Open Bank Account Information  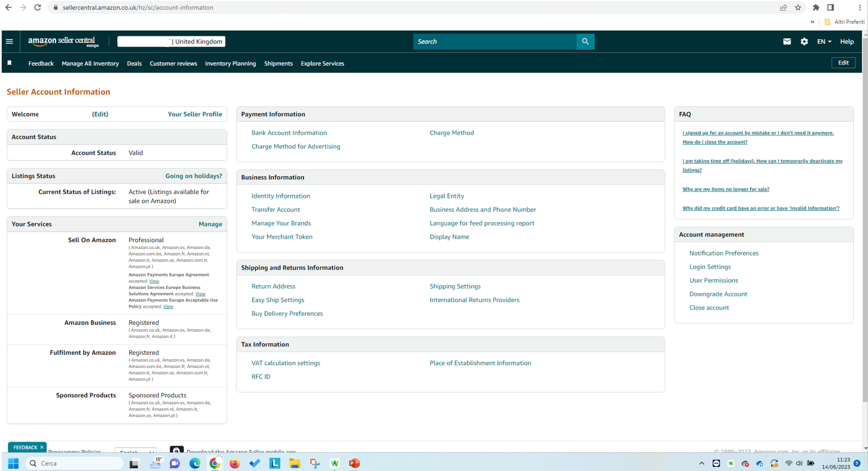point(289,133)
